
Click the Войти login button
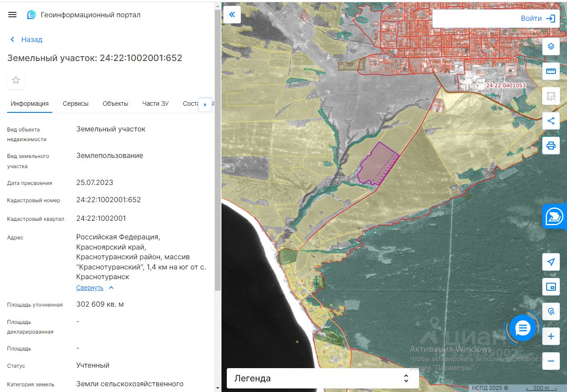[531, 19]
